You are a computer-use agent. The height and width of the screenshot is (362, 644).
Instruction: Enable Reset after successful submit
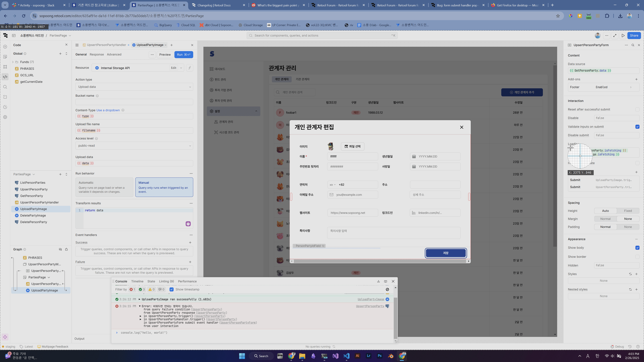tap(637, 109)
